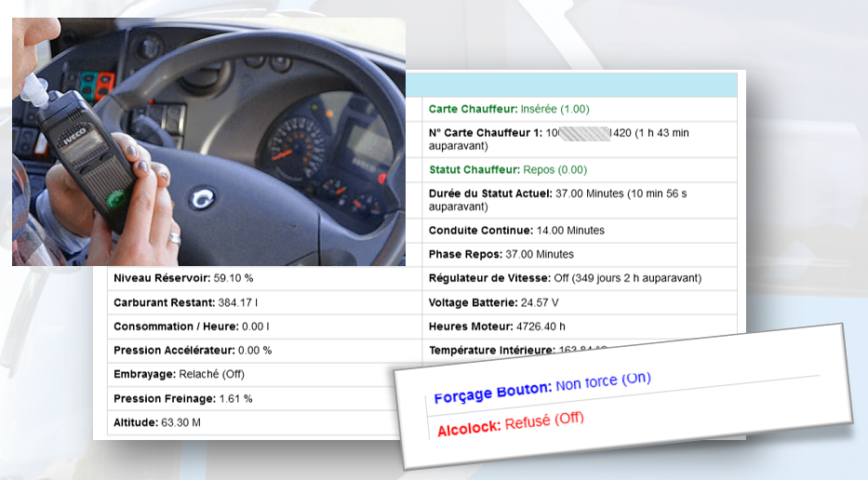Select 'Statut Chauffeur: Repos (0.00)' text
This screenshot has width=868, height=480.
(x=508, y=170)
